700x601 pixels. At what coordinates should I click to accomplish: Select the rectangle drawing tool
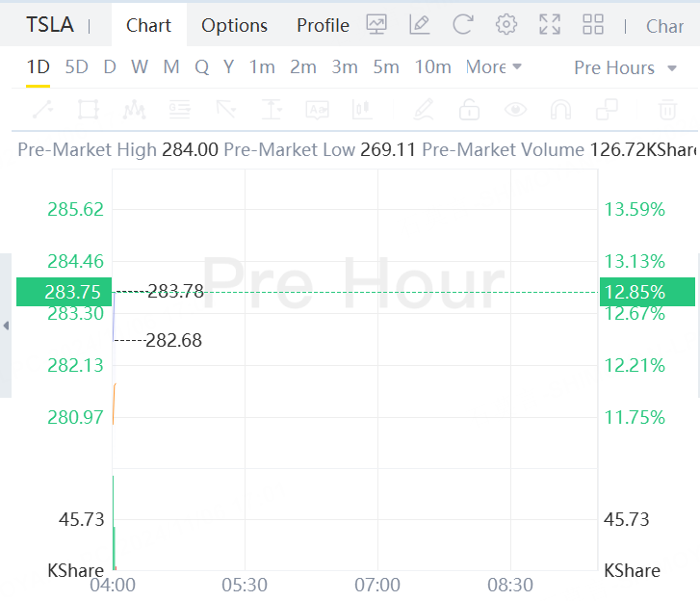click(x=88, y=110)
